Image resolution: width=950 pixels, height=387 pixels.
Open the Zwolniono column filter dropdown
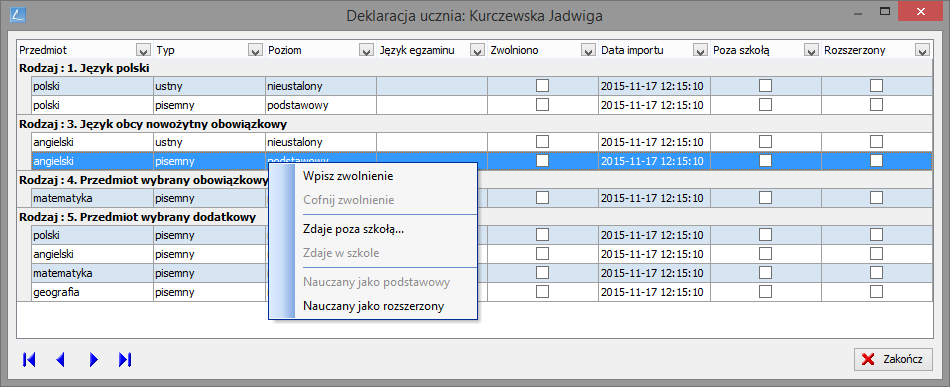[588, 50]
